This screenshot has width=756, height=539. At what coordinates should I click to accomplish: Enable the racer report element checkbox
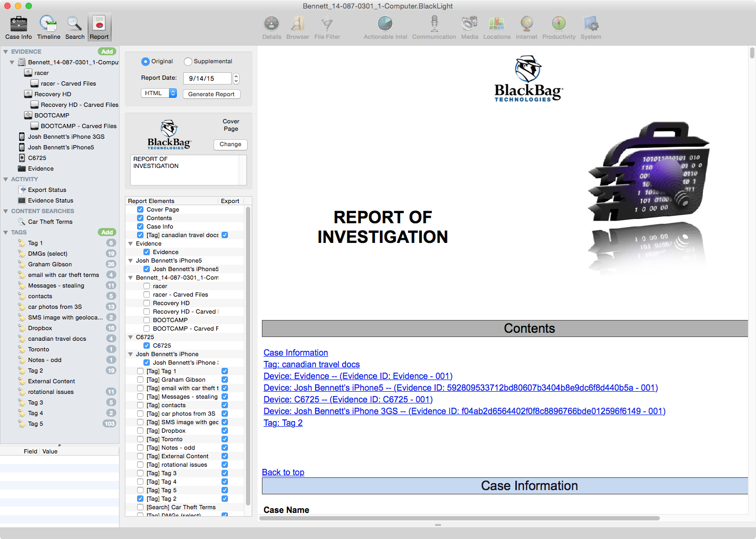[147, 286]
